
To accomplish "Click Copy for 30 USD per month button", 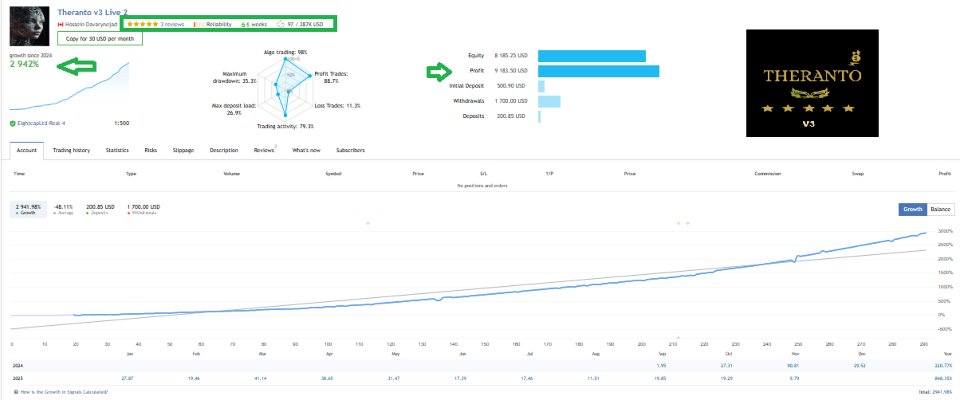I will (99, 38).
